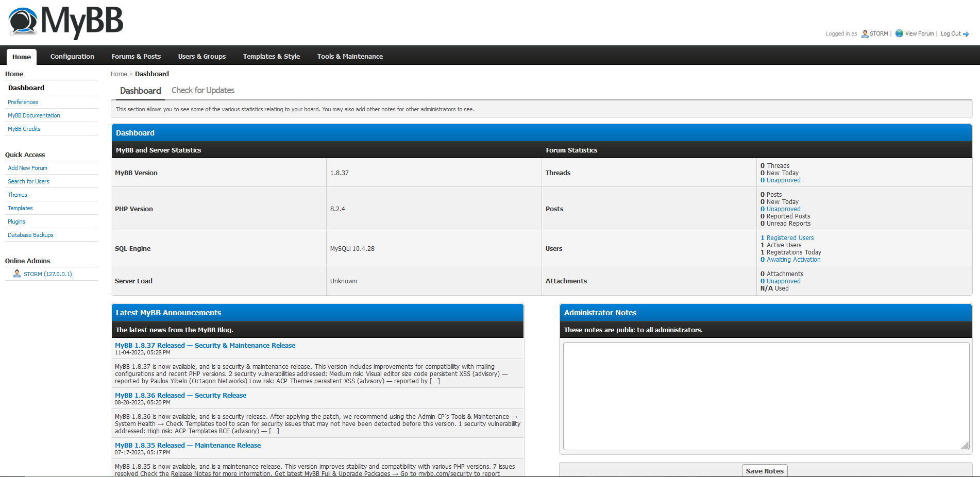Open the Awaiting Activation link
The image size is (980, 477).
click(790, 260)
